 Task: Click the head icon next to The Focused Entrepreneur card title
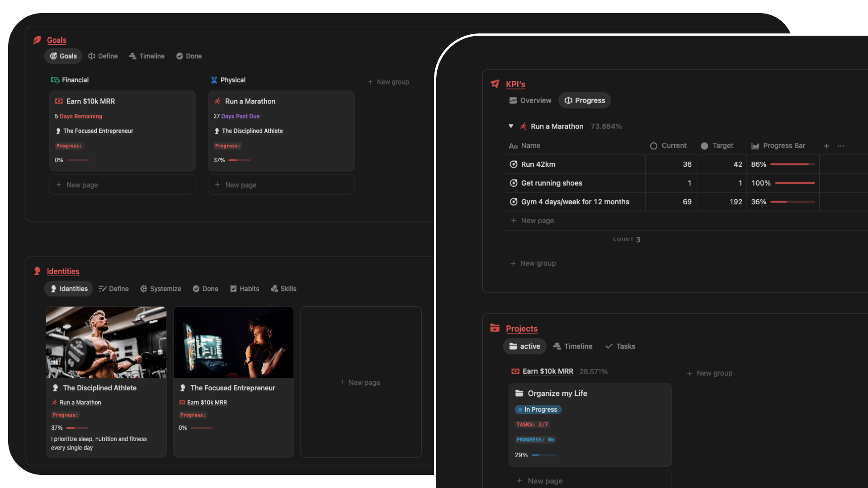183,388
